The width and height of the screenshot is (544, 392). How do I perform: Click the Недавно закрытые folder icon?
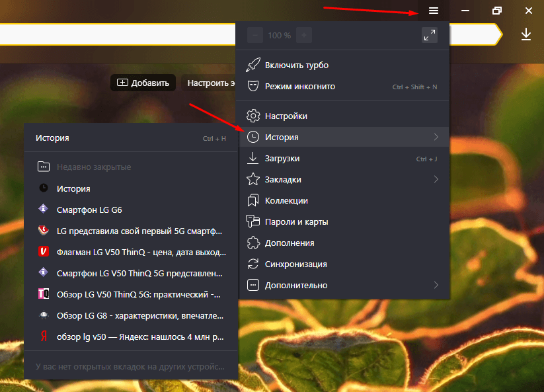[44, 167]
